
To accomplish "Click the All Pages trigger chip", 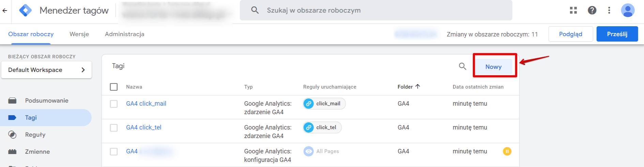I will pos(322,151).
